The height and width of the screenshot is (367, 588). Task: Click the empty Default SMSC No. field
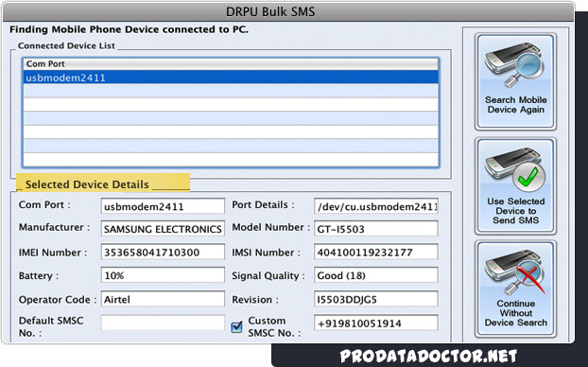pyautogui.click(x=163, y=323)
